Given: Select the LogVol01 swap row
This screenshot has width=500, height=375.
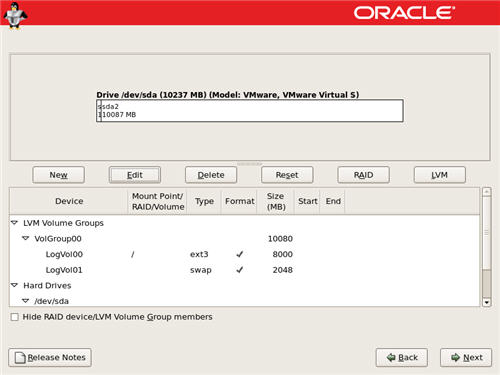Looking at the screenshot, I should point(245,270).
